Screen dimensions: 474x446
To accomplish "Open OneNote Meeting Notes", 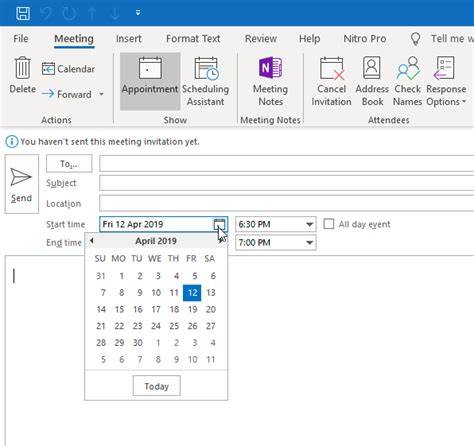I will pos(270,81).
